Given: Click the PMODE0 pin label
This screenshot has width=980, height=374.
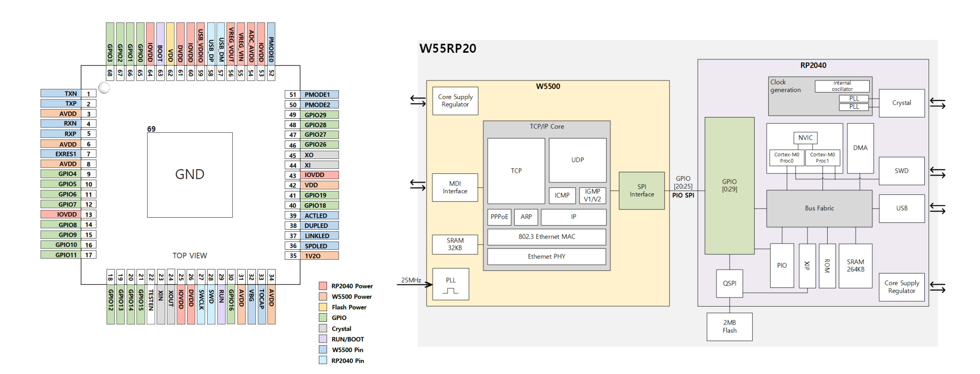Looking at the screenshot, I should (271, 44).
